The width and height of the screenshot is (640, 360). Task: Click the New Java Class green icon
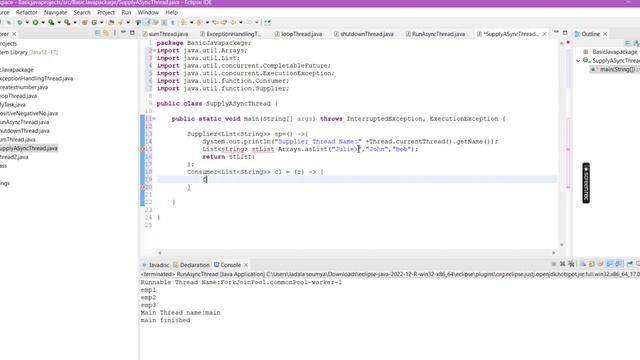(x=94, y=22)
